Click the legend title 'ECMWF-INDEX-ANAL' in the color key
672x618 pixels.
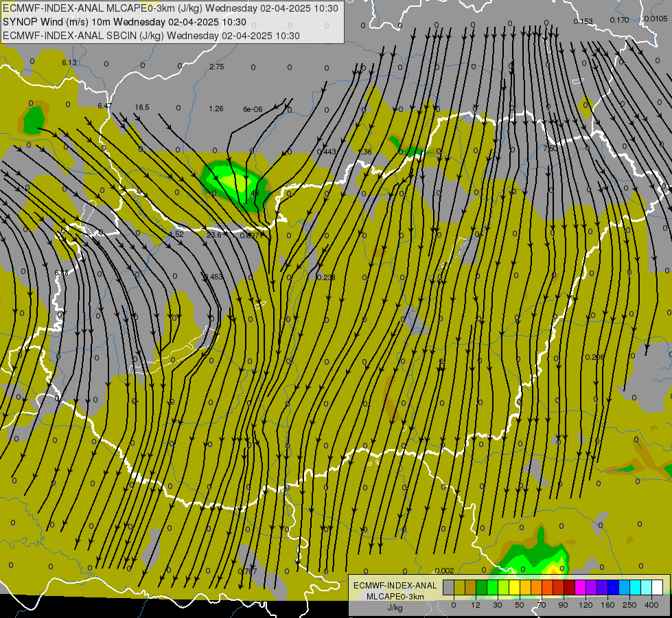coord(395,586)
